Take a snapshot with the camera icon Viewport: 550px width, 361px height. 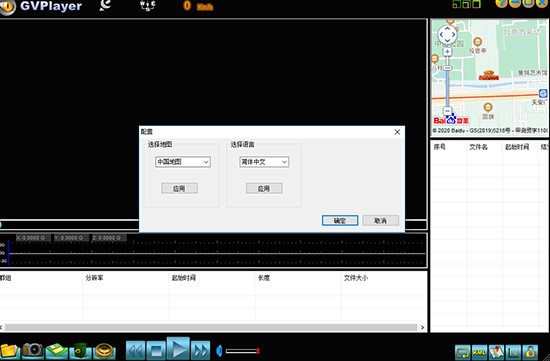coord(33,350)
